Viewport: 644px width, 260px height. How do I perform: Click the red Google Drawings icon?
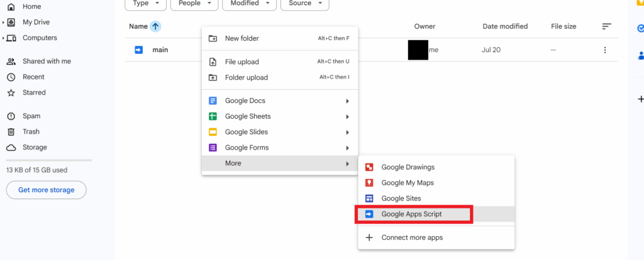[x=369, y=167]
